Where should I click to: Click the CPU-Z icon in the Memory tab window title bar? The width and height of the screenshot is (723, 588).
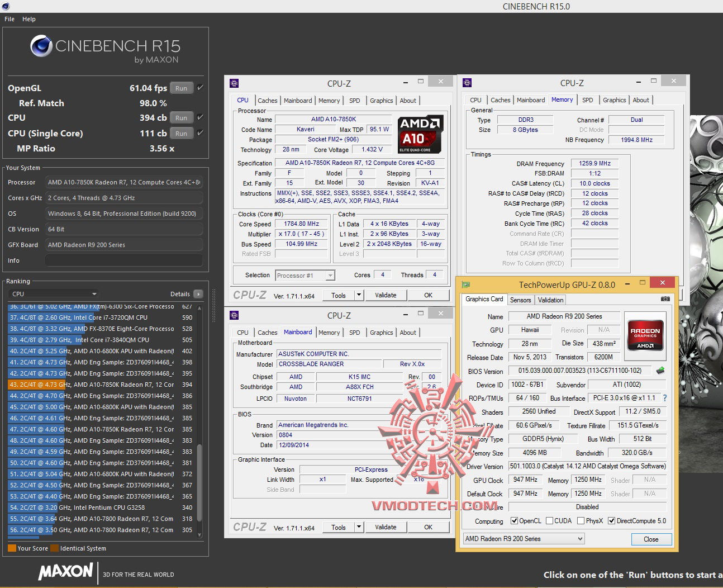[x=467, y=83]
